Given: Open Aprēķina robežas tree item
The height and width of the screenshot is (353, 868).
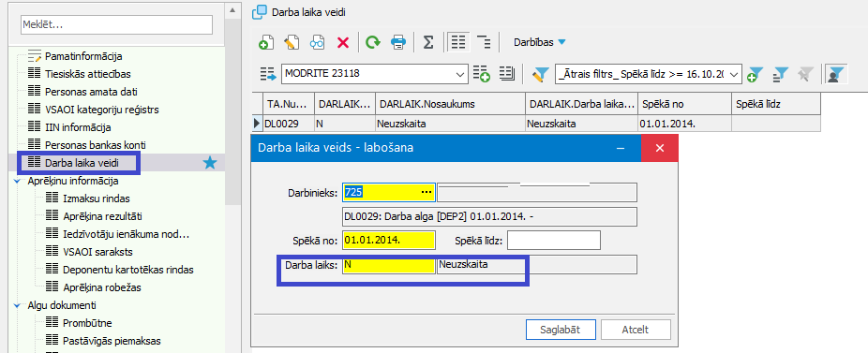Looking at the screenshot, I should point(102,287).
